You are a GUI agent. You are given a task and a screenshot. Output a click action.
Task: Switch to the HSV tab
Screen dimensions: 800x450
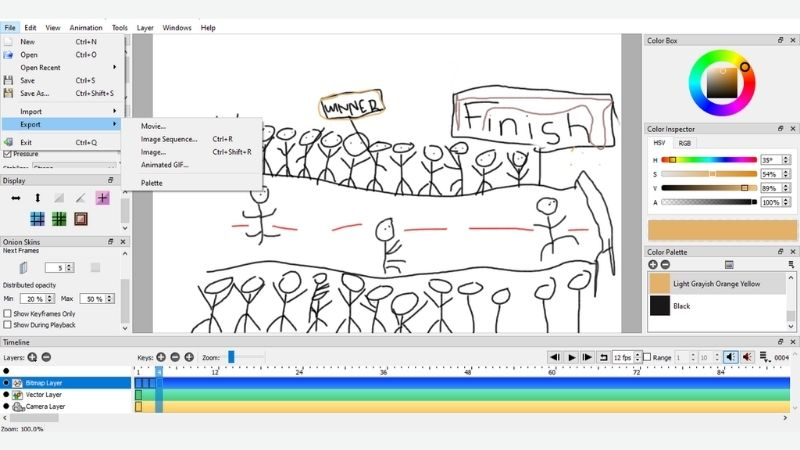tap(659, 143)
